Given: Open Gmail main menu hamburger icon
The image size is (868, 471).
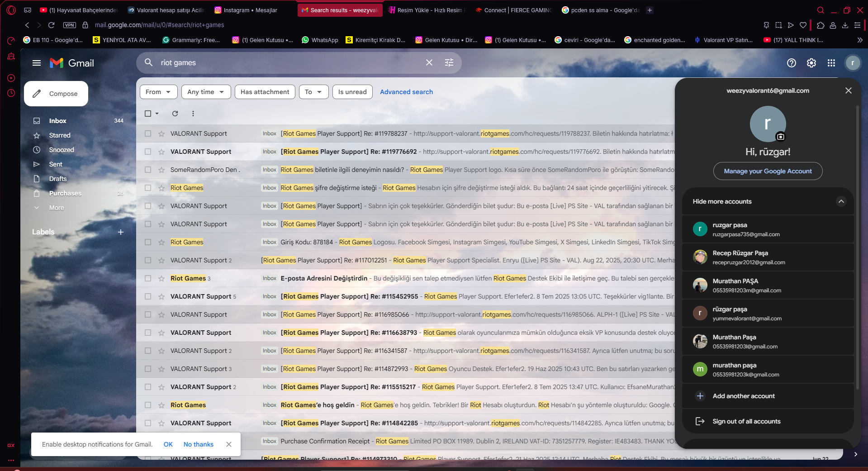Looking at the screenshot, I should point(37,63).
